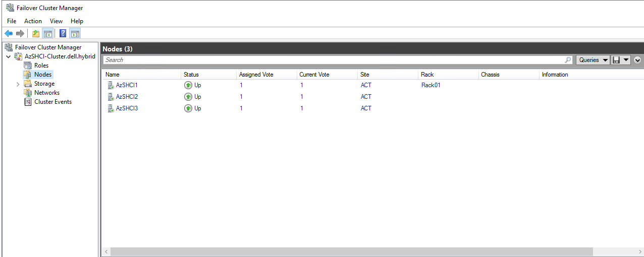Open Help with the blue question mark icon
Screen dimensions: 644x257
[x=63, y=34]
